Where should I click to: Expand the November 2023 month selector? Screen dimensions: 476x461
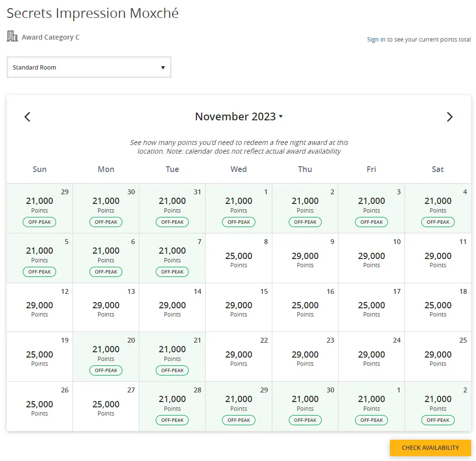(x=238, y=116)
